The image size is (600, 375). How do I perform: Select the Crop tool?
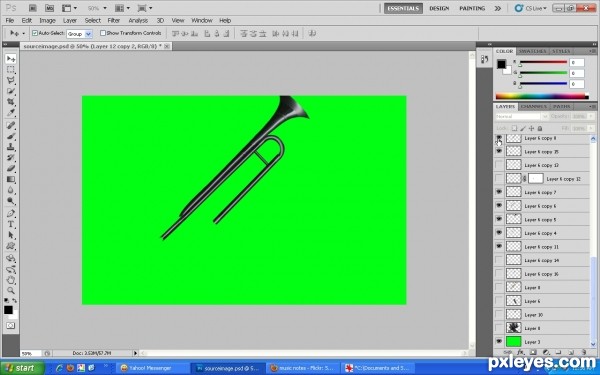coord(11,102)
